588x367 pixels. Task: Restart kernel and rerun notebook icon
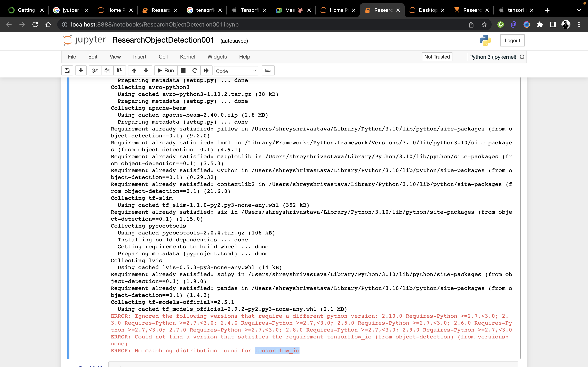(206, 71)
